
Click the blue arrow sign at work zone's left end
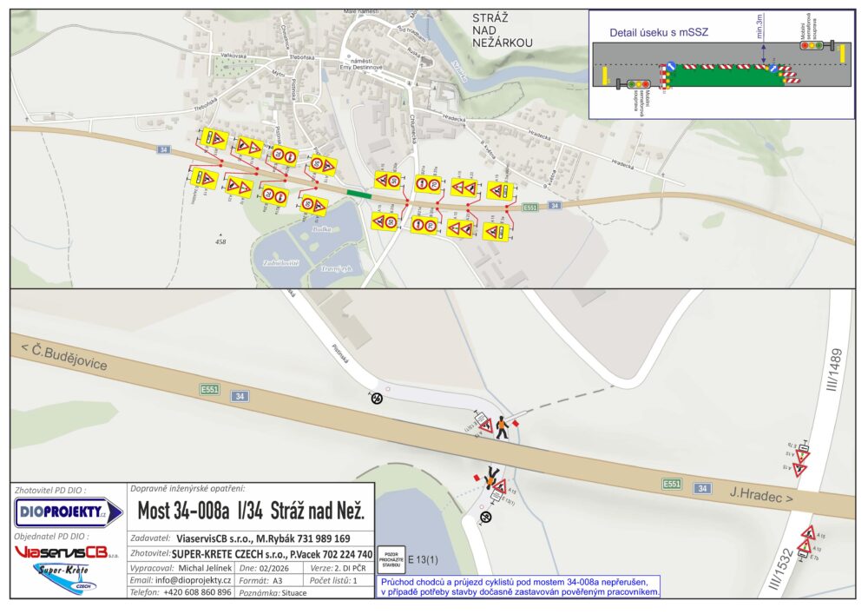pyautogui.click(x=671, y=67)
